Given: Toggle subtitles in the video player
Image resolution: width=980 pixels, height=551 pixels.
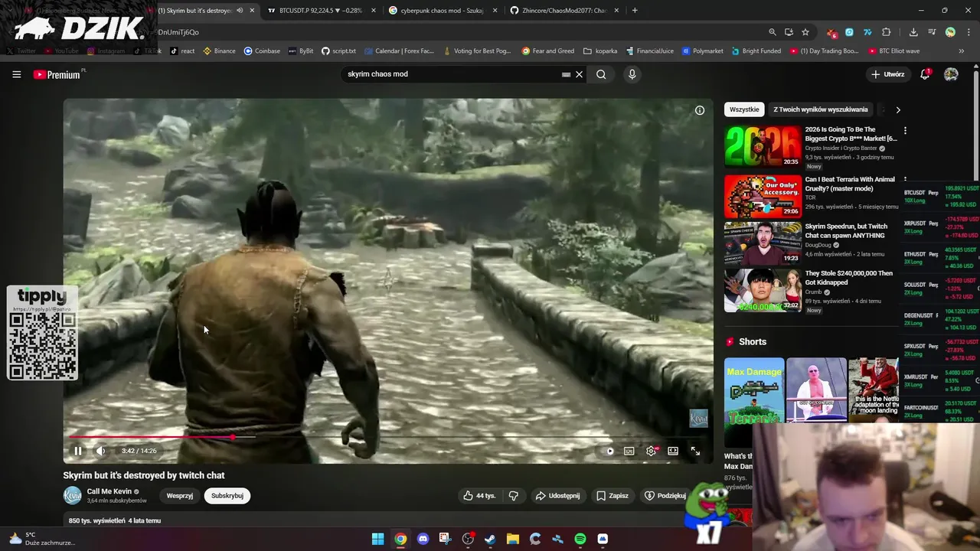Looking at the screenshot, I should coord(629,452).
